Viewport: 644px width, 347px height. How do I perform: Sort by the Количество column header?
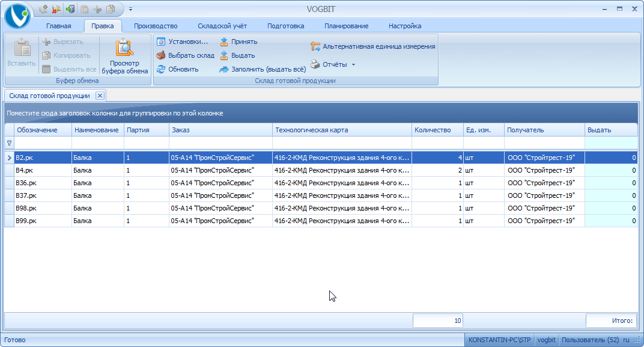point(437,130)
